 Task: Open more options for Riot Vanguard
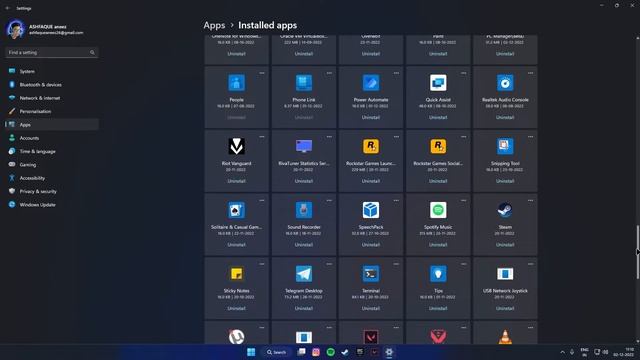point(262,137)
